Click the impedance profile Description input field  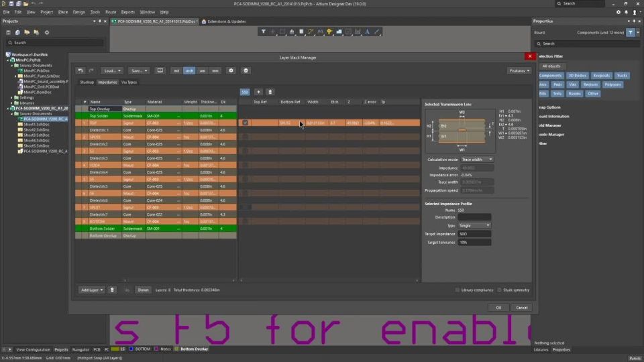[x=474, y=217]
